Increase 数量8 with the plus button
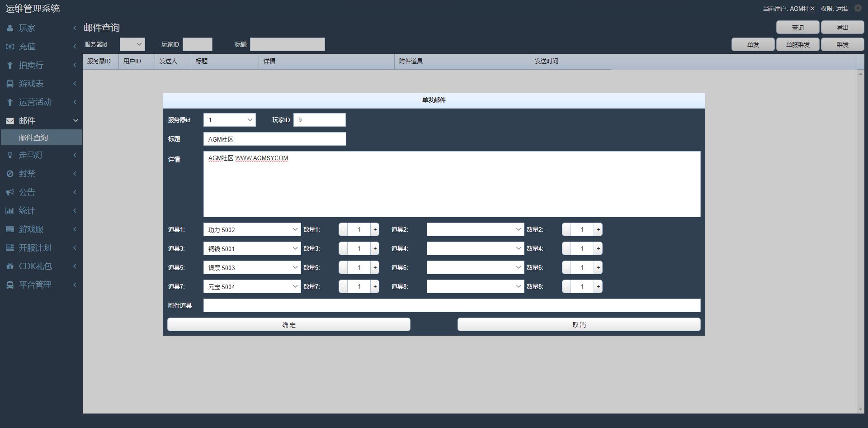Screen dimensions: 868x428 coord(598,287)
